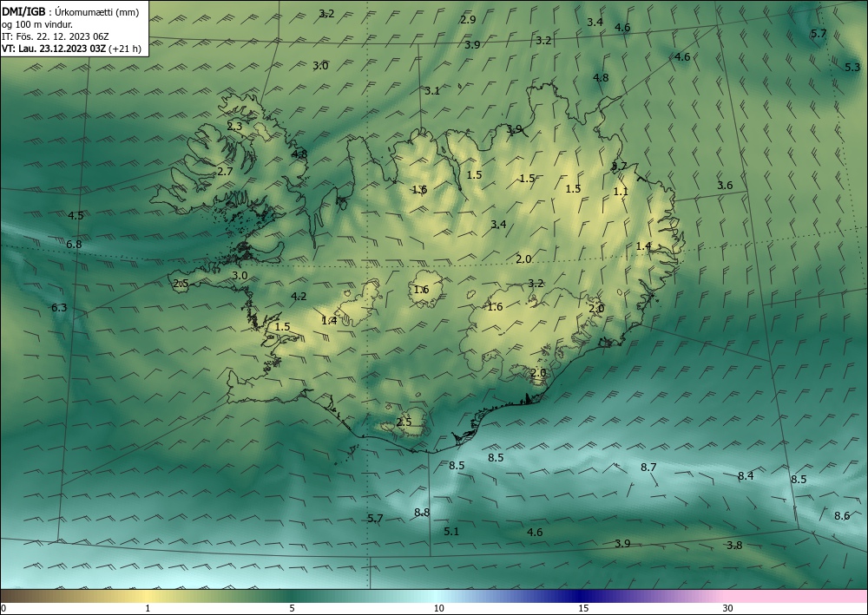The height and width of the screenshot is (615, 868).
Task: Select the 4.5 value west of Iceland
Action: pos(76,215)
